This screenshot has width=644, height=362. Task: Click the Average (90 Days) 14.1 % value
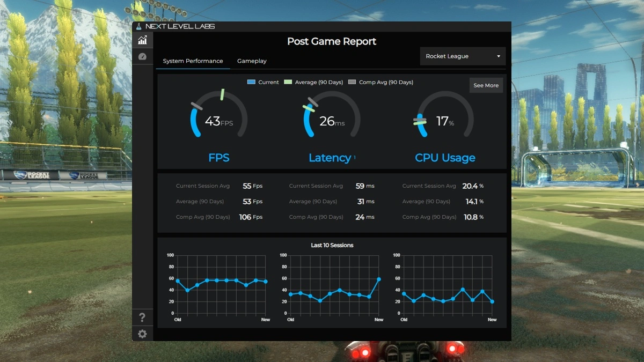474,202
